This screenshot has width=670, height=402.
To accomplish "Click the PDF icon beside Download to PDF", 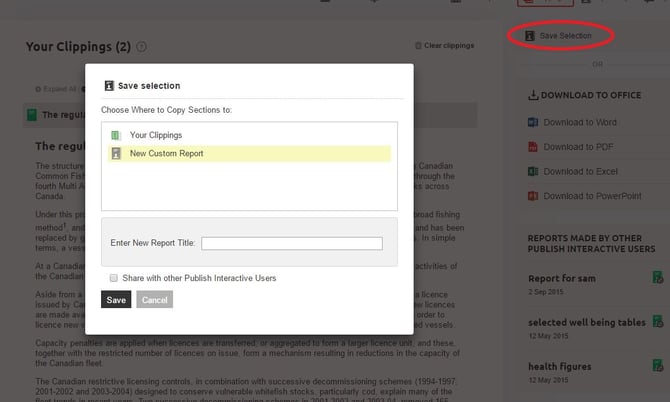I will point(533,147).
